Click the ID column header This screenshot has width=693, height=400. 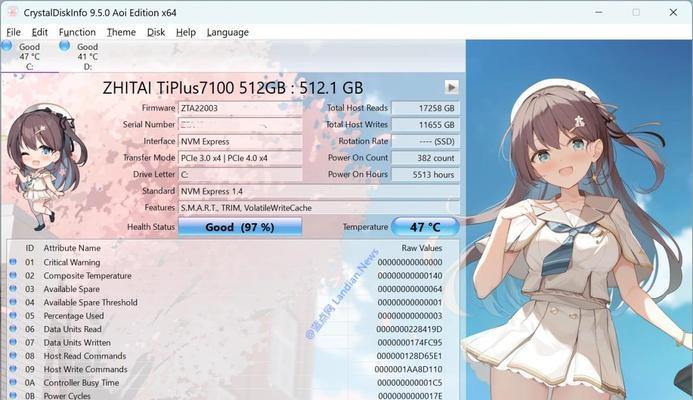click(30, 248)
